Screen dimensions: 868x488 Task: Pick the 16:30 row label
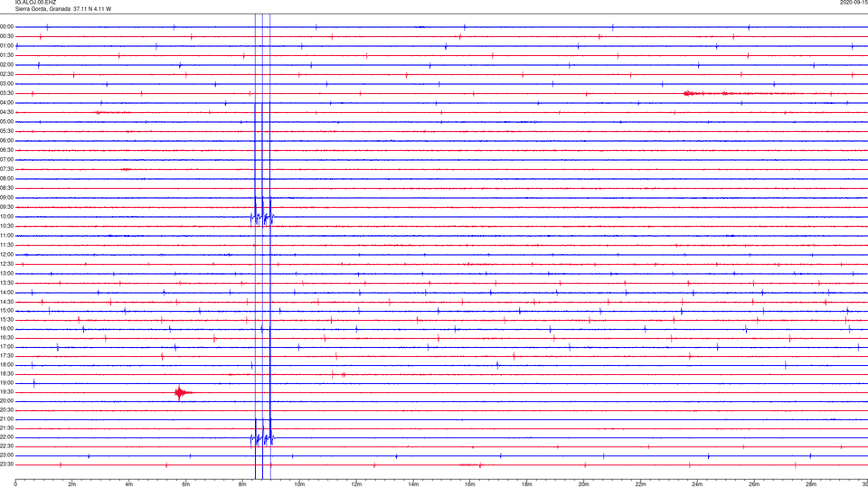[x=7, y=337]
